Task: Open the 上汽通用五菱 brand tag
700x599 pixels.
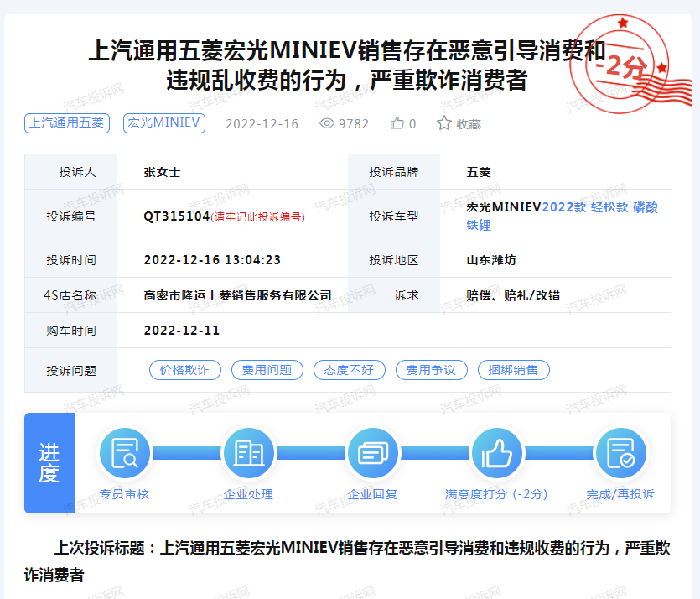Action: (x=67, y=122)
